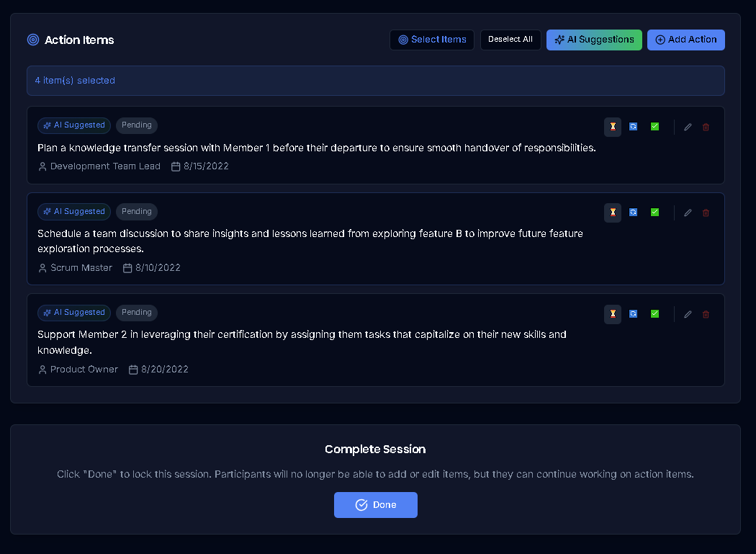Mark the Member 2 certification item completed
The height and width of the screenshot is (554, 756).
click(654, 314)
